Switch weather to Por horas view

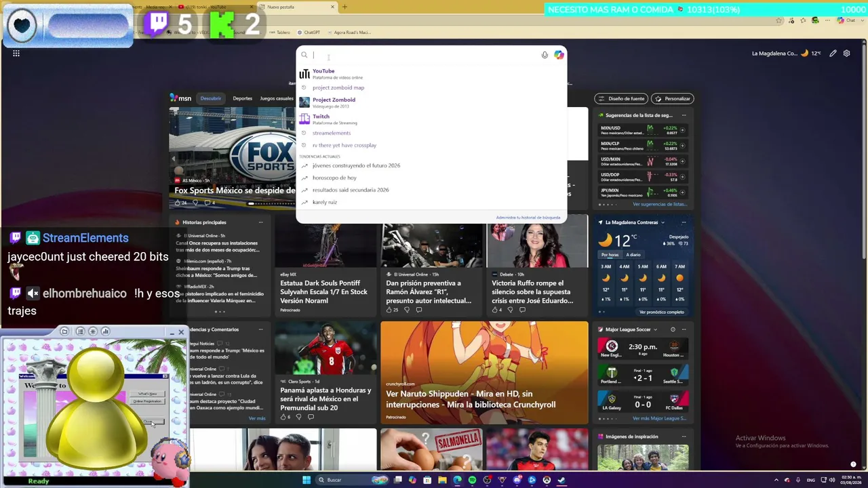tap(610, 255)
